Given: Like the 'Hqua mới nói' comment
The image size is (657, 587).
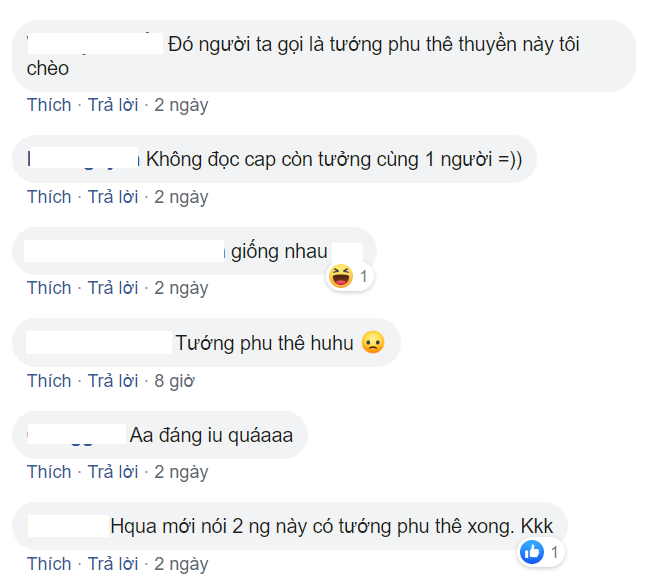Looking at the screenshot, I should pos(49,564).
